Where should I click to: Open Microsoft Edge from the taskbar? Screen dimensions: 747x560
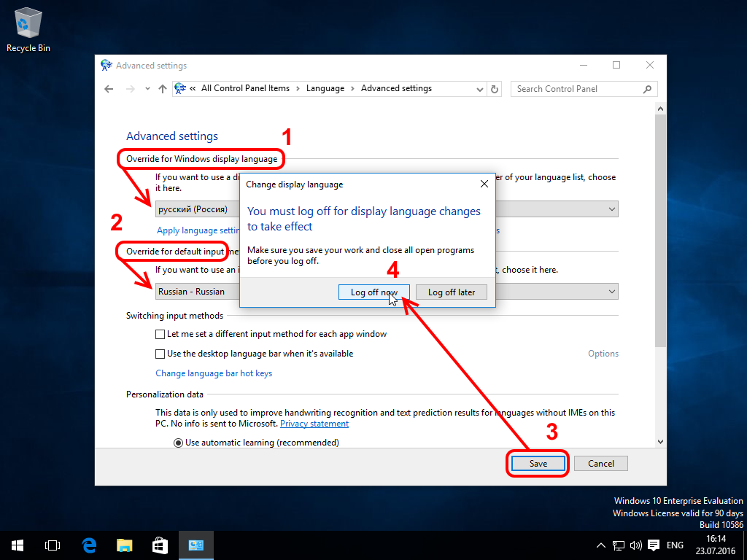tap(89, 545)
